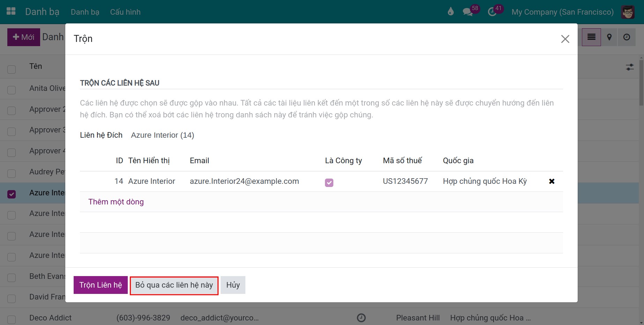
Task: Sort by Tên Hiển thị column header
Action: pyautogui.click(x=149, y=160)
